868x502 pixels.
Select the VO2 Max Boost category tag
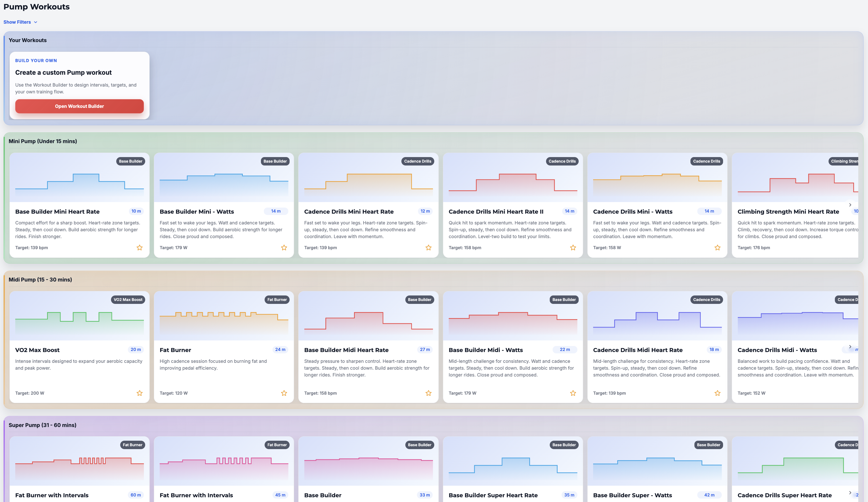point(128,300)
